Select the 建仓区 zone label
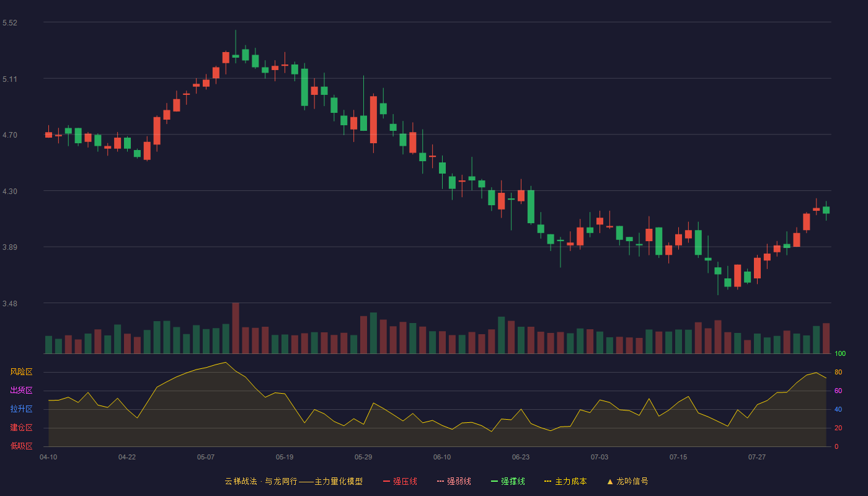Viewport: 868px width, 496px height. (21, 428)
